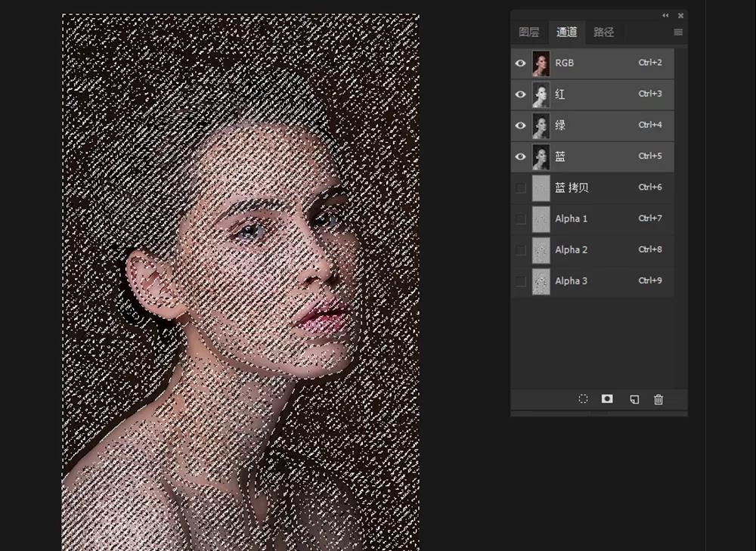Collapse the panel with the double-arrow icon
This screenshot has height=551, width=756.
tap(665, 15)
